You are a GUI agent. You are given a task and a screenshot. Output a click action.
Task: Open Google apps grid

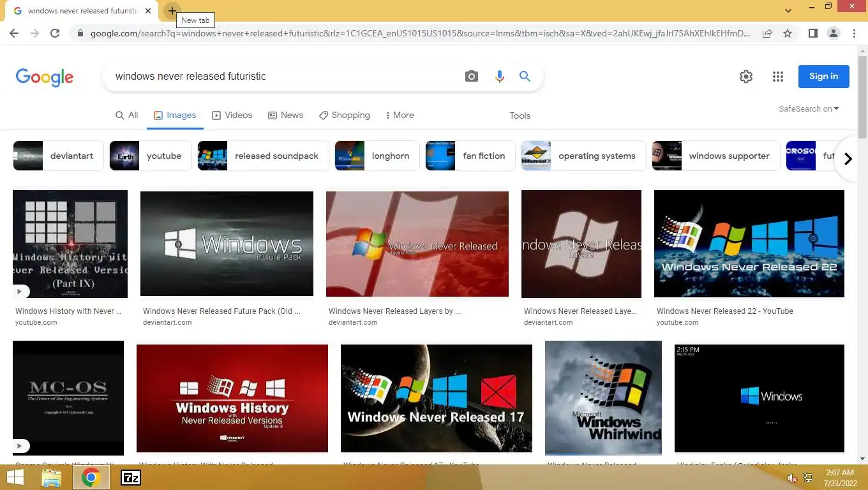pos(777,77)
